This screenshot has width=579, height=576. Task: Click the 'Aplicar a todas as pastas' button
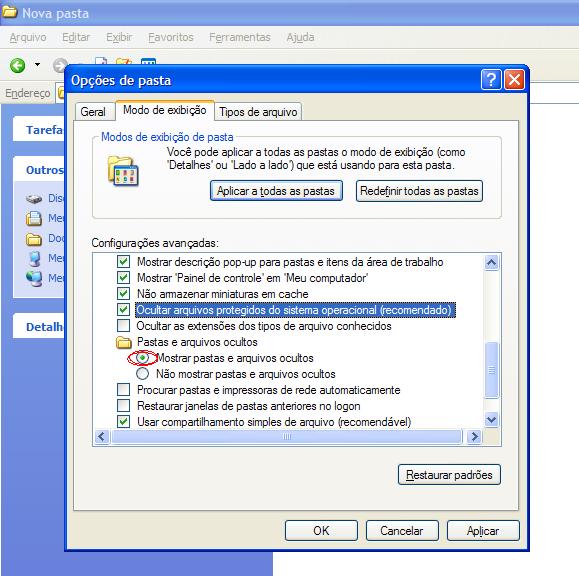coord(276,191)
